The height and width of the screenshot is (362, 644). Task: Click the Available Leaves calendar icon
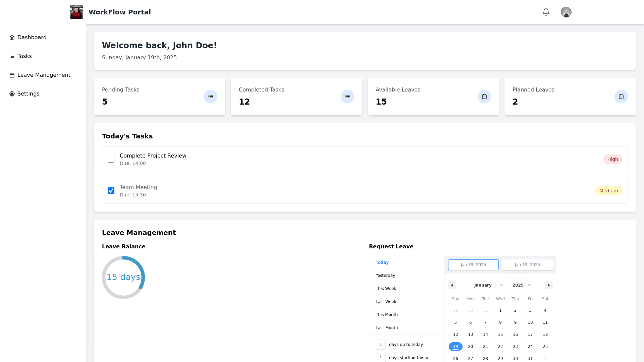pyautogui.click(x=484, y=97)
